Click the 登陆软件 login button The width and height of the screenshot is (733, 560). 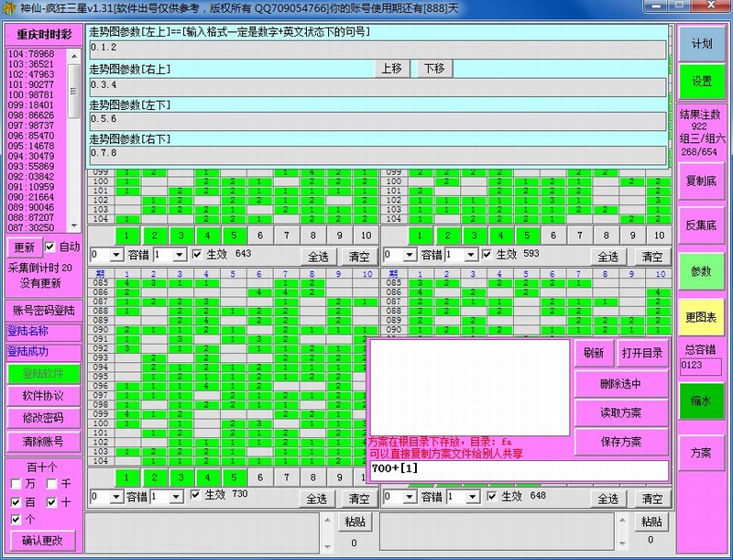(42, 373)
